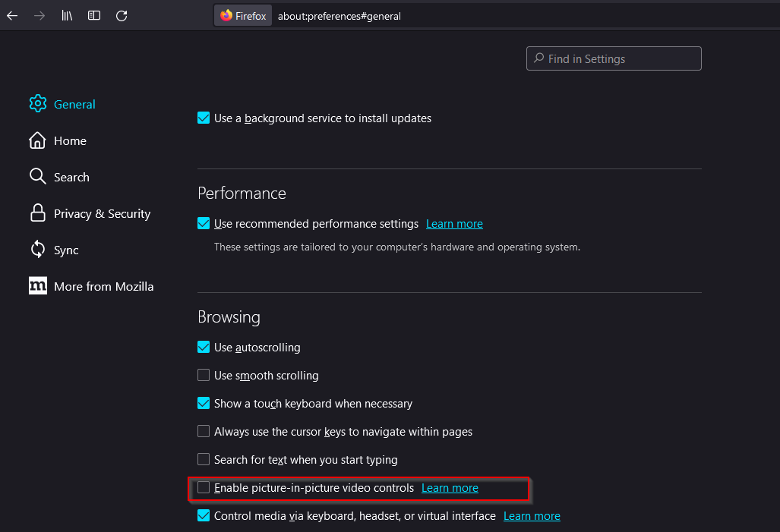780x532 pixels.
Task: Click the about:preferences#general address bar
Action: click(339, 16)
